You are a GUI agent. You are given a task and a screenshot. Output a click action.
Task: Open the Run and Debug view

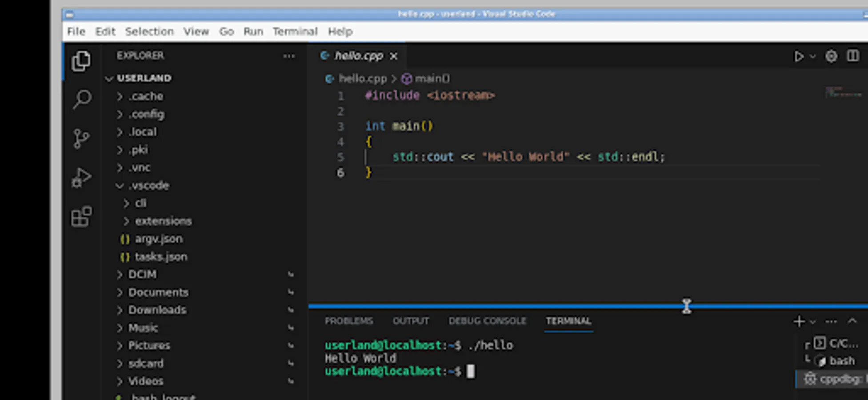pos(81,178)
